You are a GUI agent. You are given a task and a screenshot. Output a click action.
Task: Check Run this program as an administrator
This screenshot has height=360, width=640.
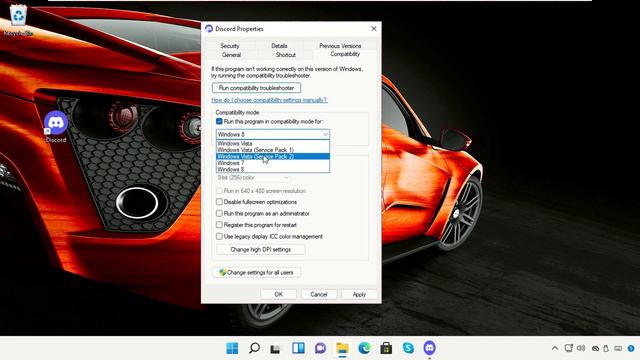pyautogui.click(x=219, y=213)
